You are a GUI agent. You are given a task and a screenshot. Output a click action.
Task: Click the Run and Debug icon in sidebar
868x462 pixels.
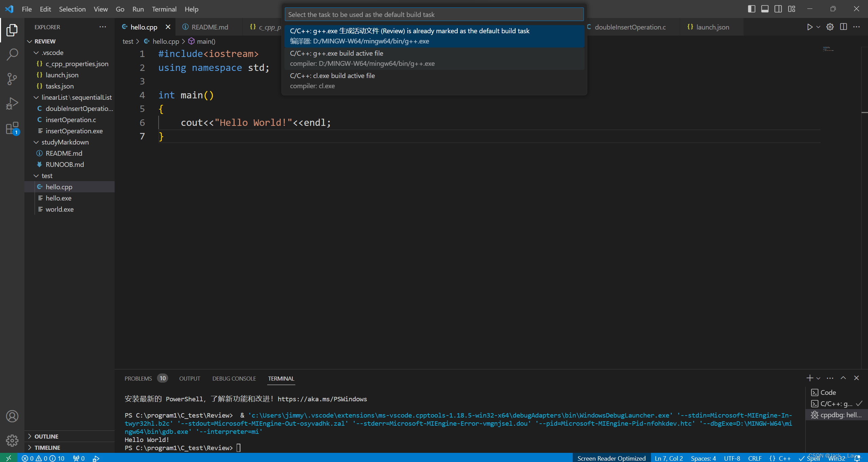(13, 103)
